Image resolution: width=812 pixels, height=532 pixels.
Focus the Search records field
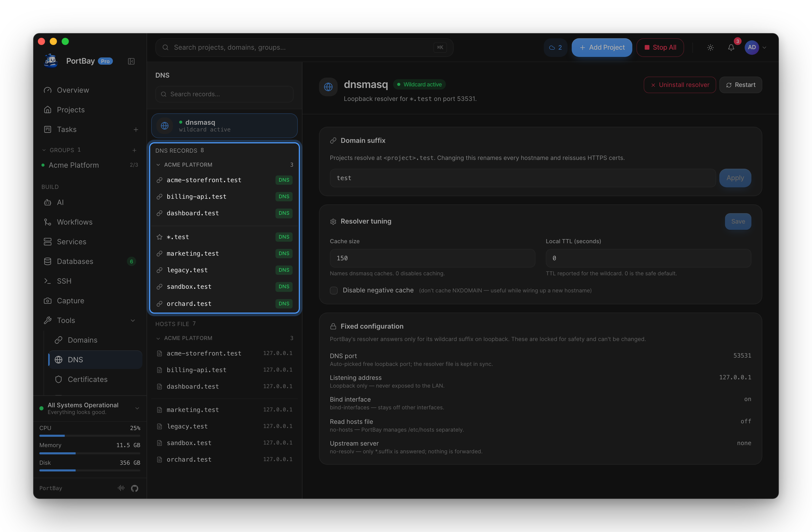point(224,94)
